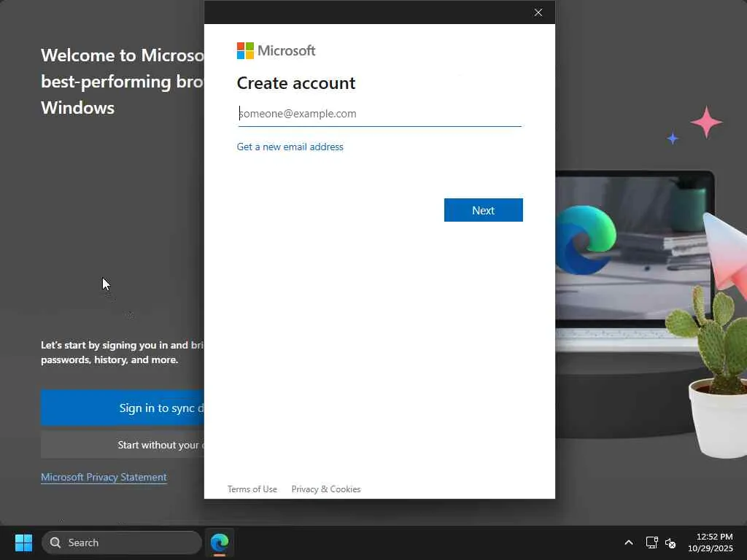Click the Welcome to Microsoft heading text
The height and width of the screenshot is (560, 747).
coord(123,82)
